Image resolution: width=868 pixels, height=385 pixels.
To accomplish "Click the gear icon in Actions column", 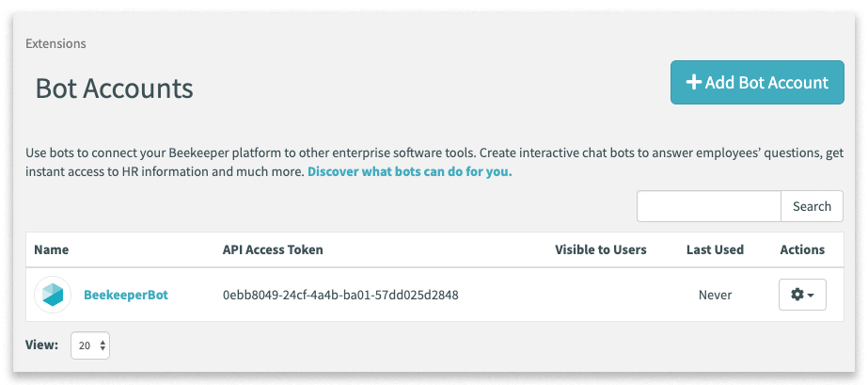I will [797, 295].
